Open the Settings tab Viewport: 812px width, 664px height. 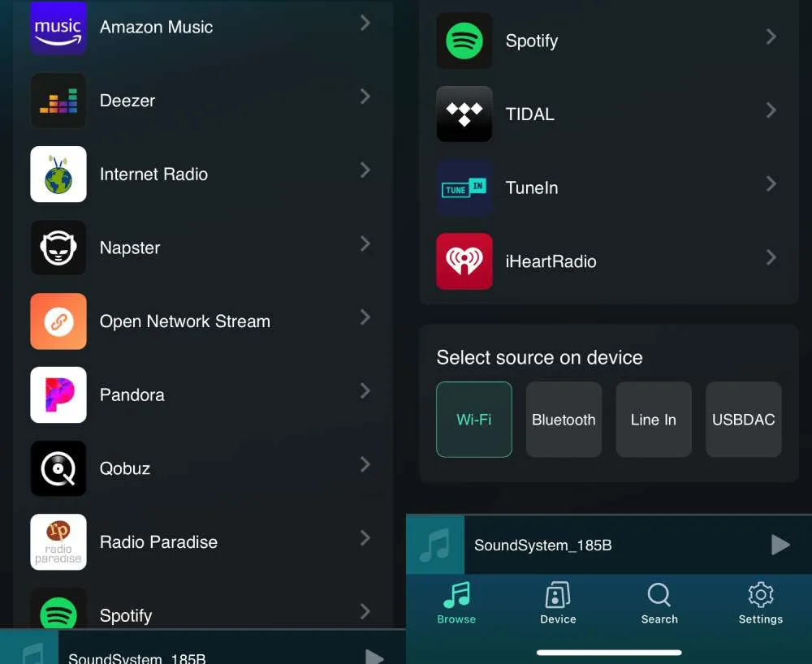760,603
